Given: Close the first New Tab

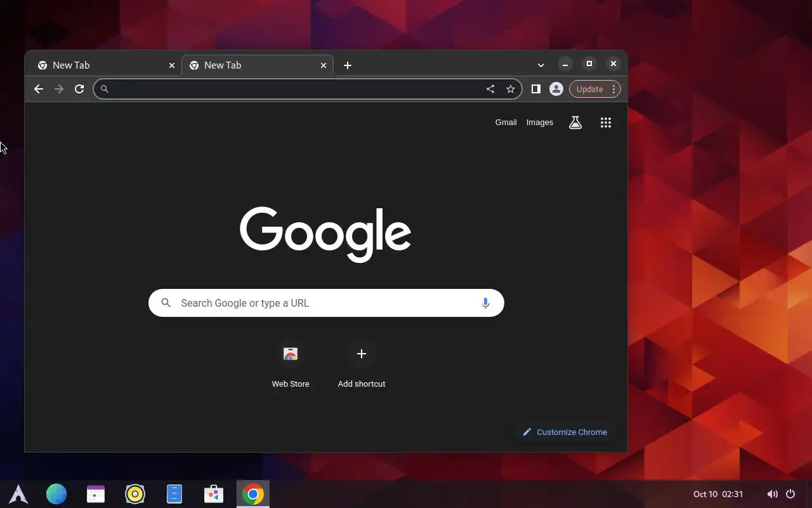Looking at the screenshot, I should coord(172,65).
